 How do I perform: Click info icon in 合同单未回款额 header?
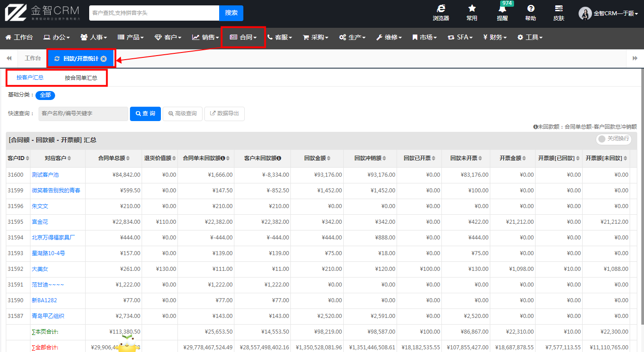tap(223, 158)
